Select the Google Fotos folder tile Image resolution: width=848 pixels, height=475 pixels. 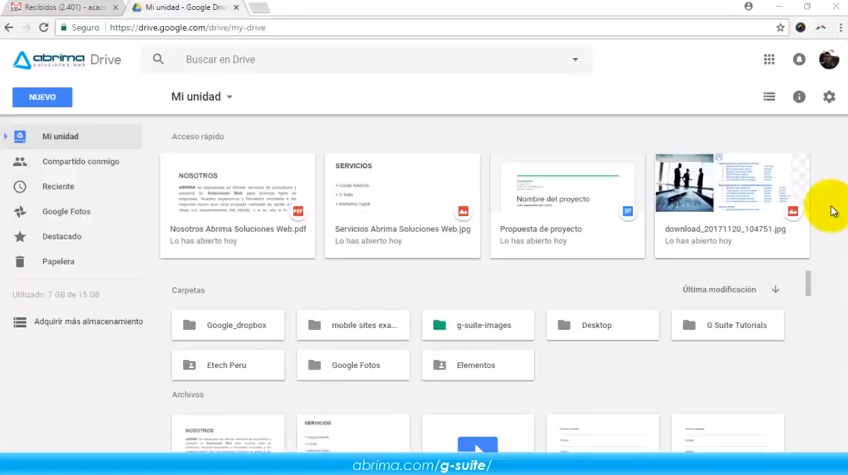353,365
